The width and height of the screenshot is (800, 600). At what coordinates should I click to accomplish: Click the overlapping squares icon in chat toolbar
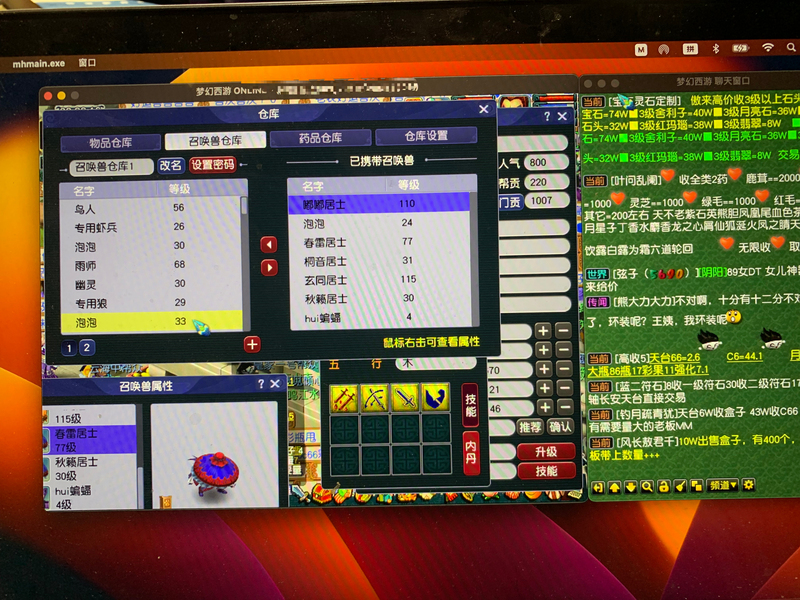coord(696,485)
